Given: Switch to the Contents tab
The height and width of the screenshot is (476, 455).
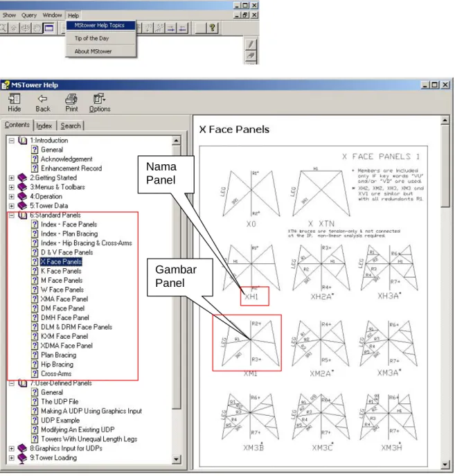Looking at the screenshot, I should [x=17, y=125].
